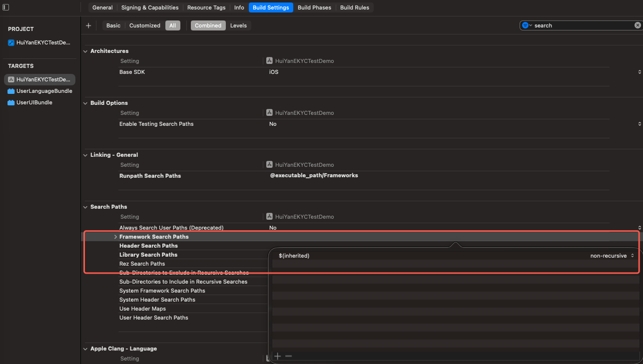Screen dimensions: 643x364
Task: Add a build setting with plus icon
Action: 88,25
